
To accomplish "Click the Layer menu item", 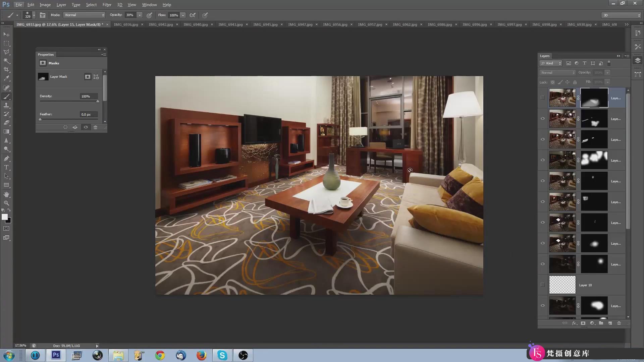I will pyautogui.click(x=61, y=4).
